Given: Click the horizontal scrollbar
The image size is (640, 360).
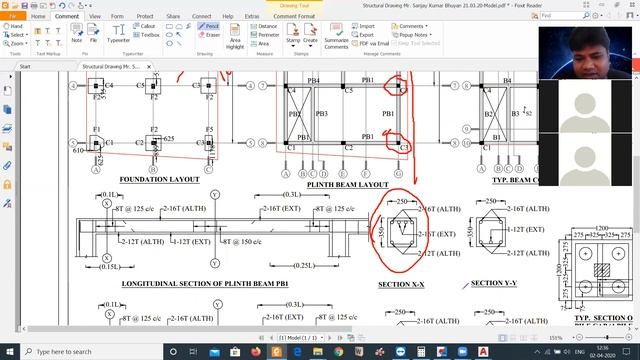Looking at the screenshot, I should pyautogui.click(x=190, y=329).
